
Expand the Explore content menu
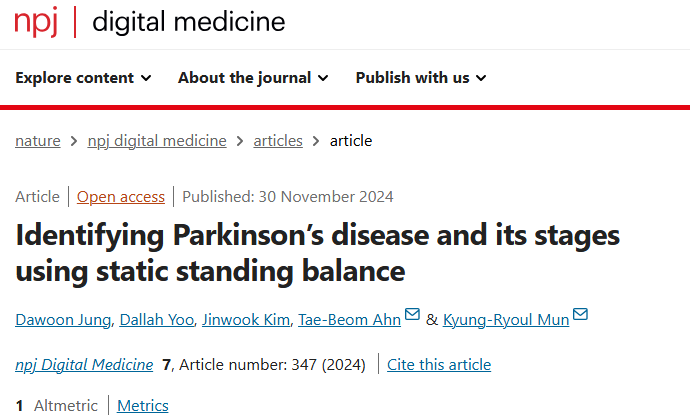83,78
